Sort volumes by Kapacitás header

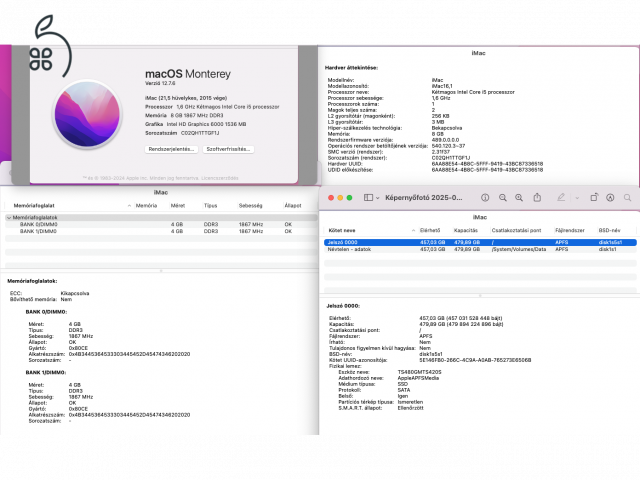[x=466, y=231]
